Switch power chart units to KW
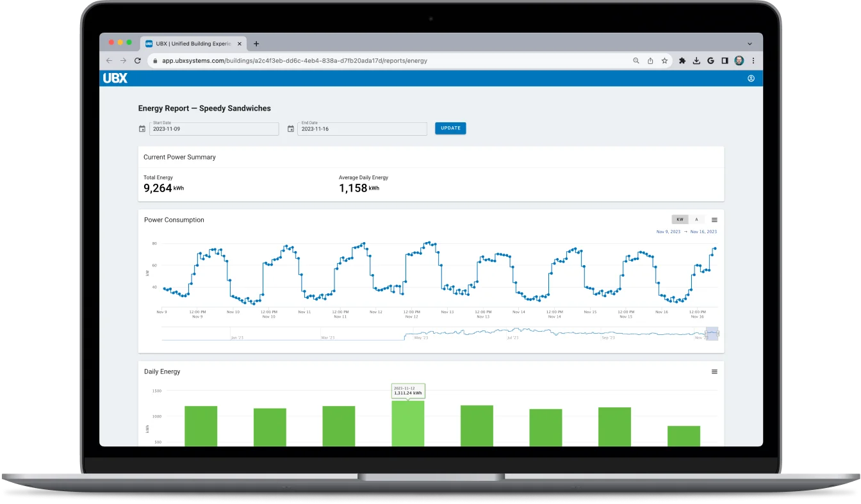Screen dimensions: 861x504 pyautogui.click(x=680, y=220)
